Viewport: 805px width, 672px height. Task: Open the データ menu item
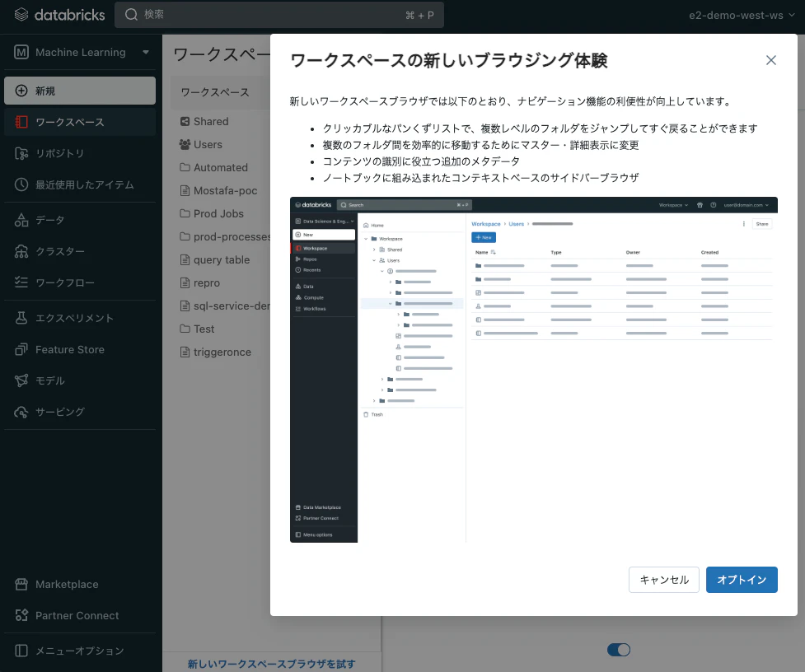click(x=80, y=220)
